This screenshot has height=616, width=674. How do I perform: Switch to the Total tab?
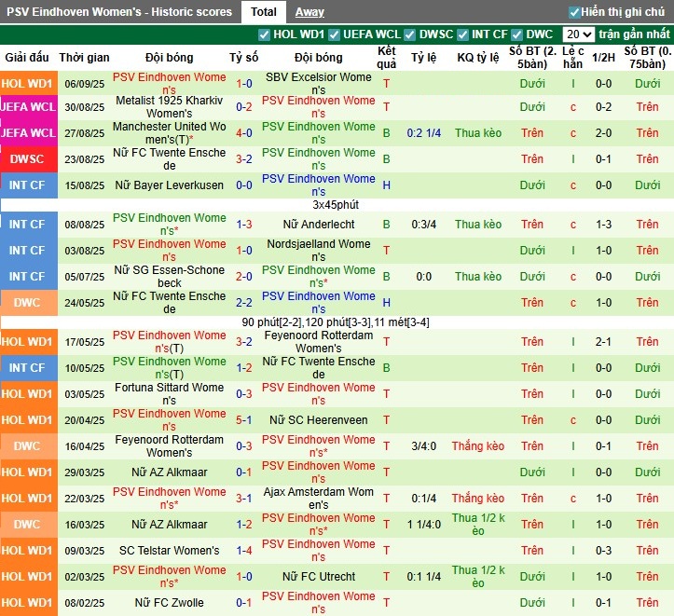coord(264,12)
